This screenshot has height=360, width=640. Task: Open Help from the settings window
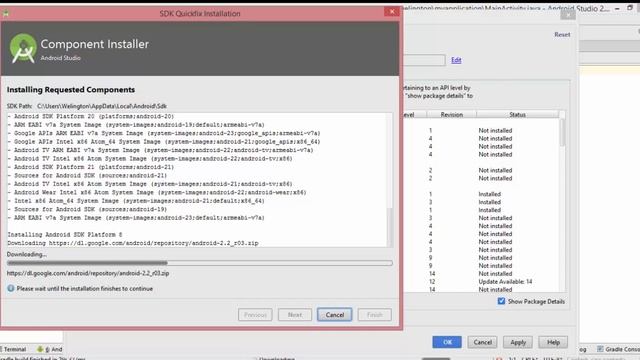[x=553, y=342]
